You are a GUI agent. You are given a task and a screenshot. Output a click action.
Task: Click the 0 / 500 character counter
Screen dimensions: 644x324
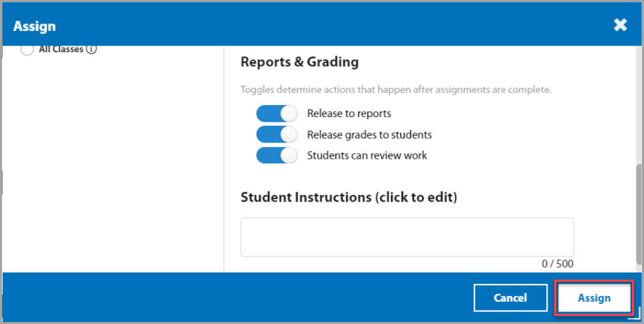557,264
